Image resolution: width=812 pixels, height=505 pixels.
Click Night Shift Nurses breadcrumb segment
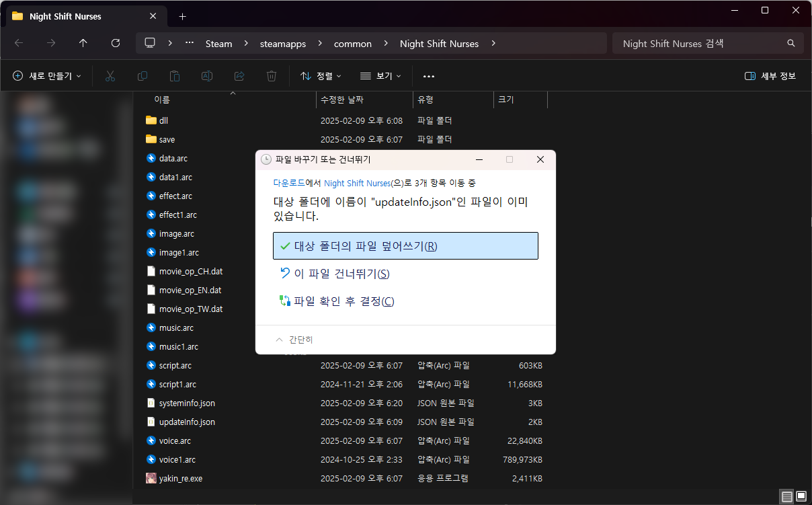point(439,43)
